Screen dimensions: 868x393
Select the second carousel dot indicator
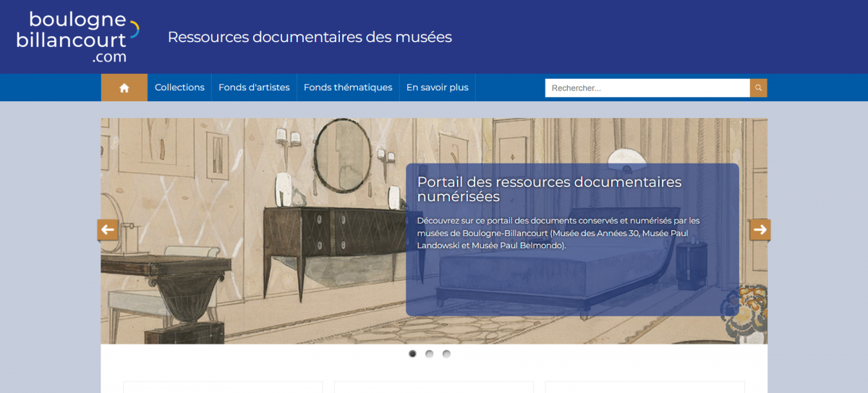[430, 354]
